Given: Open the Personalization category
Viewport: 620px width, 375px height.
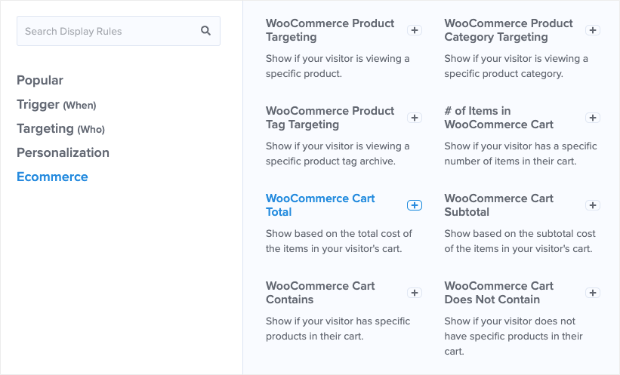Looking at the screenshot, I should (x=63, y=153).
